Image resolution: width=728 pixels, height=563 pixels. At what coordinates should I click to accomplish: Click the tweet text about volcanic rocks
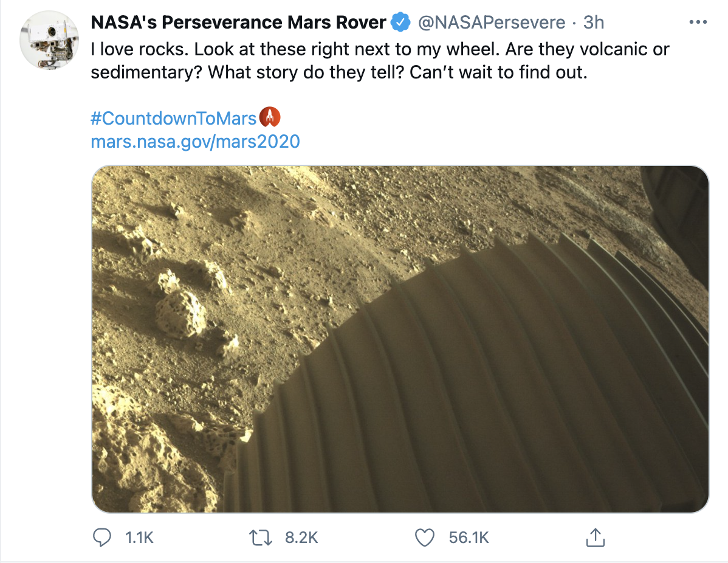[380, 61]
